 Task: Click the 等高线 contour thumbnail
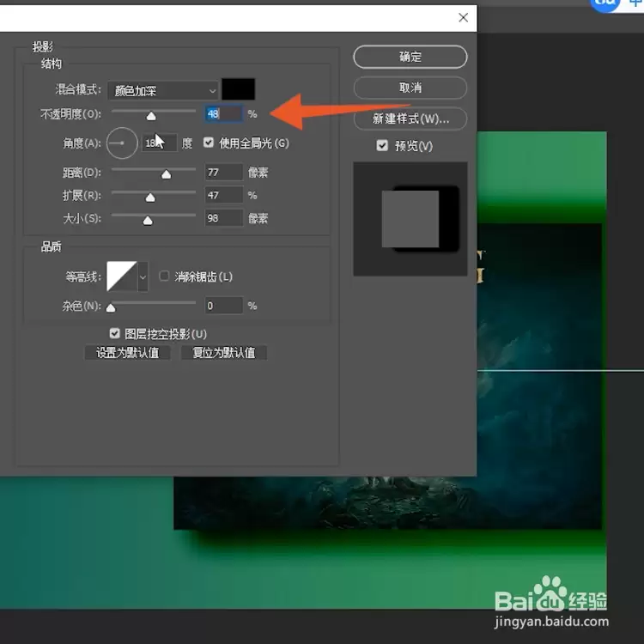[x=122, y=276]
